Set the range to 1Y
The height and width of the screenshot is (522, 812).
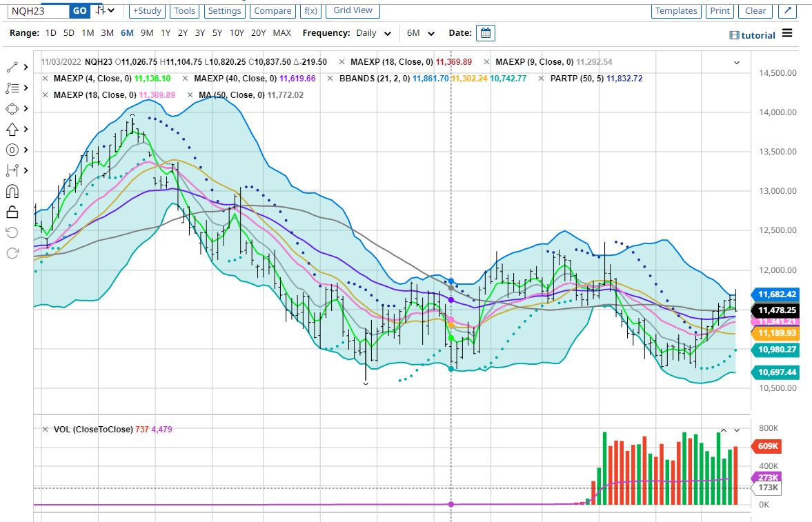166,33
